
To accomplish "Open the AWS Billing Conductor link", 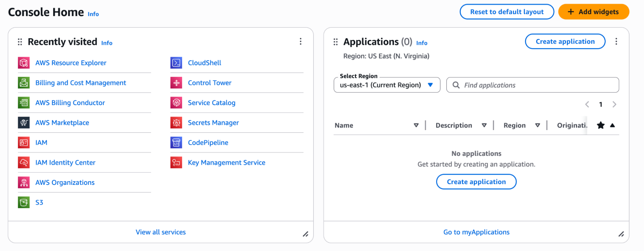I will [x=70, y=103].
